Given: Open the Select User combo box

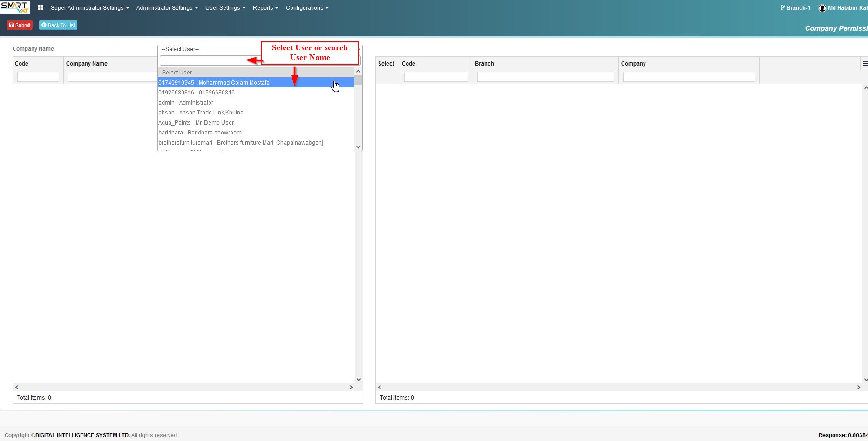Looking at the screenshot, I should 260,49.
